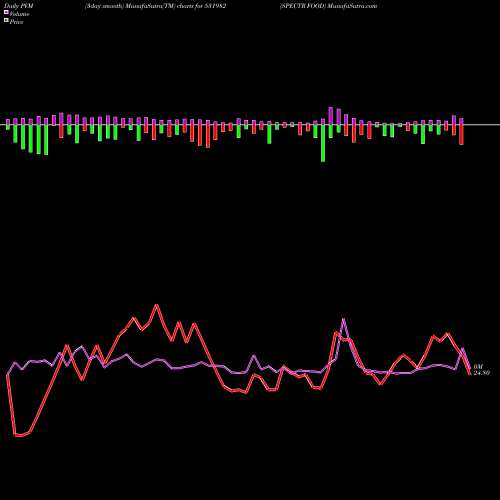Select the Volume legend label

[19, 14]
